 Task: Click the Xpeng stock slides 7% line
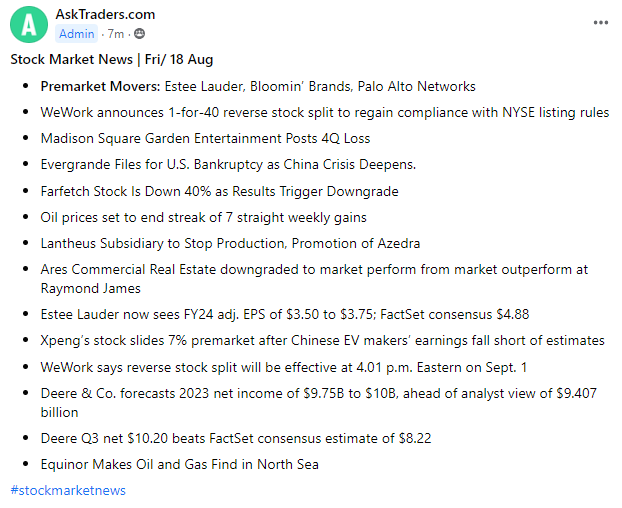tap(322, 340)
